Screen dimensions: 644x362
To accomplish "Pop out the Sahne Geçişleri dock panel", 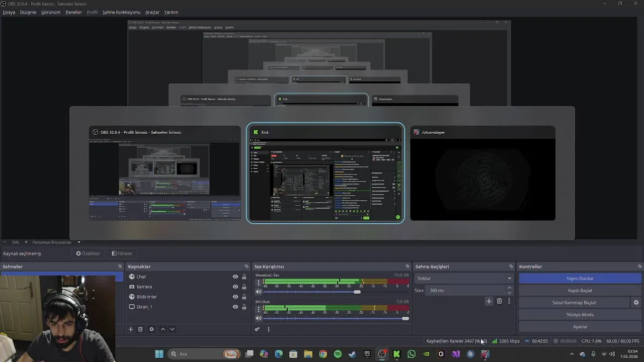I will pyautogui.click(x=511, y=266).
